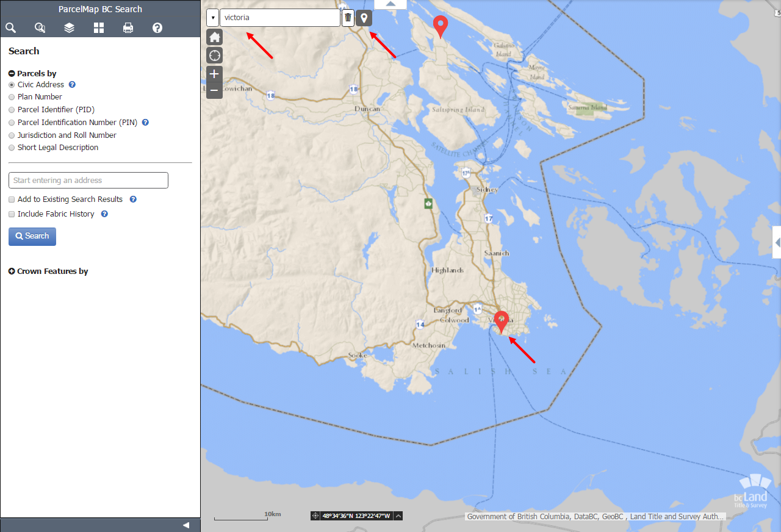Expand the Crown Features by section
This screenshot has height=532, width=781.
coord(12,271)
